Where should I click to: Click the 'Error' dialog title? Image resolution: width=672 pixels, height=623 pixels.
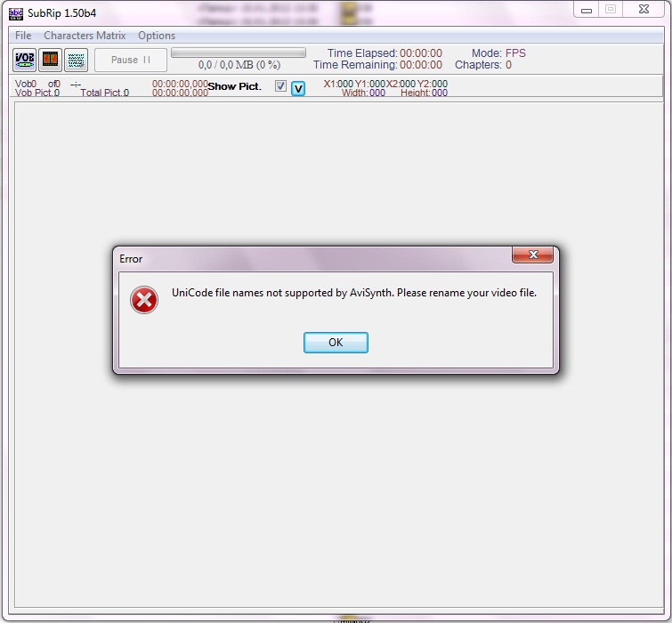coord(131,259)
